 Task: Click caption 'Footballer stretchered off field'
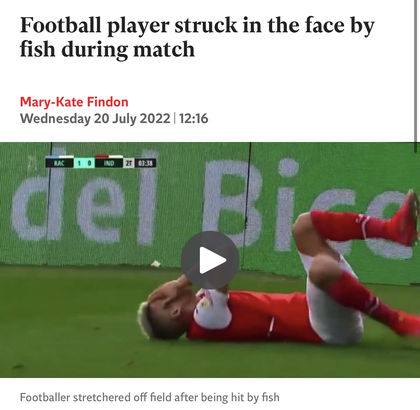point(149,397)
